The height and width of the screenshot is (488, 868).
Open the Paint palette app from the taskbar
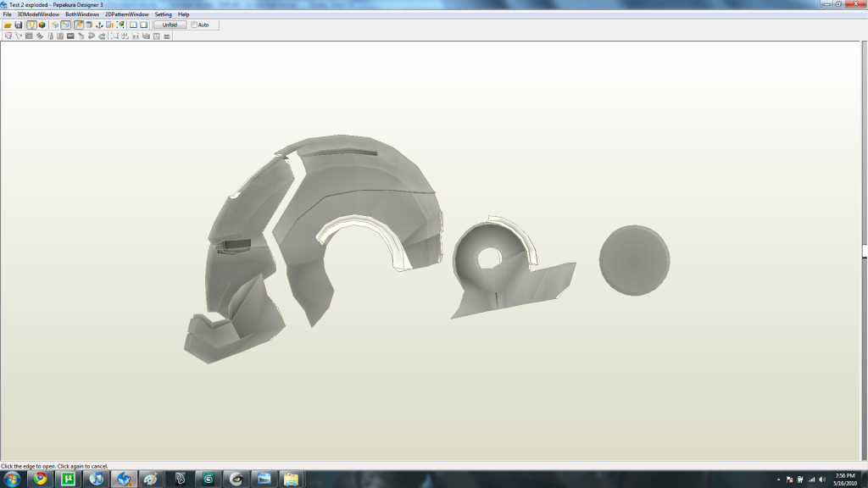point(152,479)
